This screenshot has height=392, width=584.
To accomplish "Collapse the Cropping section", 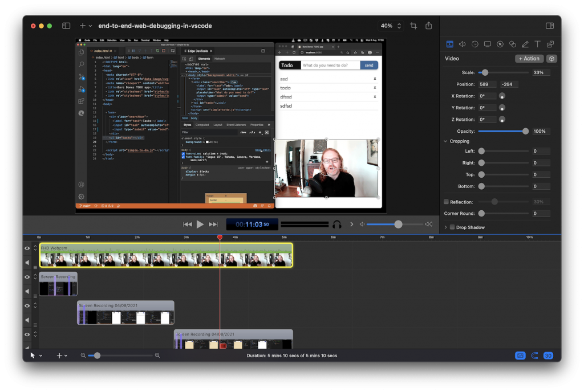I will tap(445, 141).
